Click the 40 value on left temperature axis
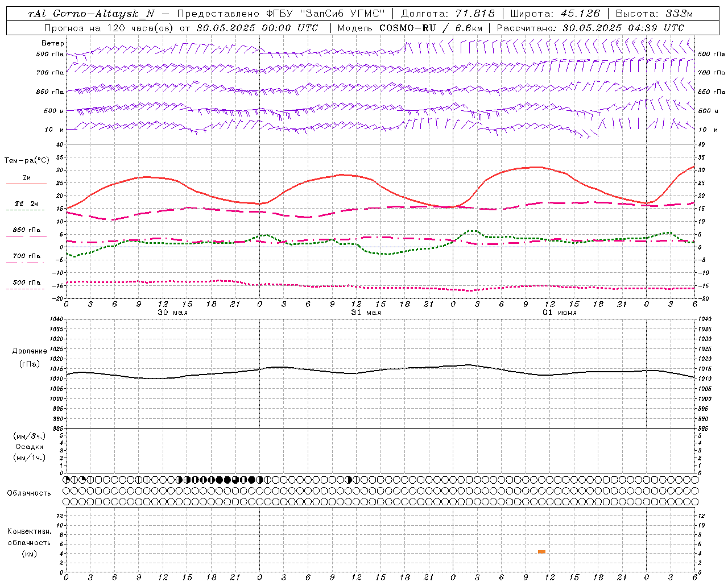Screen dimensions: 728x582 pyautogui.click(x=60, y=144)
